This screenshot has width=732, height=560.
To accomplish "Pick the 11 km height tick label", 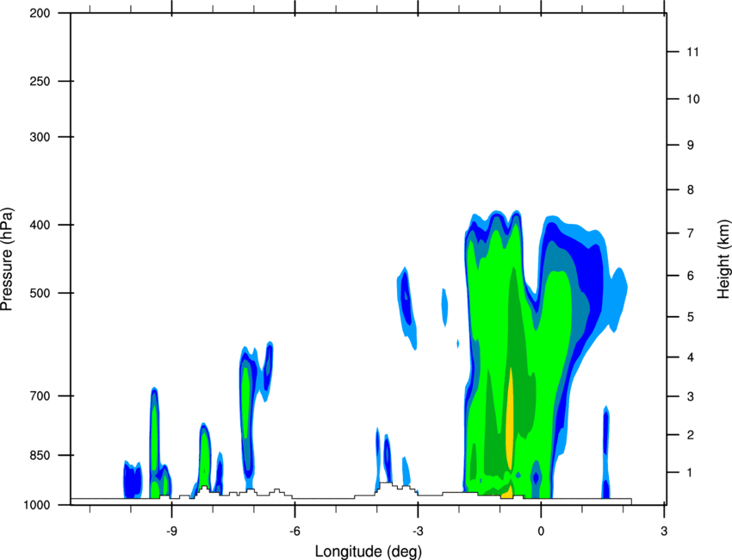I will click(x=693, y=52).
